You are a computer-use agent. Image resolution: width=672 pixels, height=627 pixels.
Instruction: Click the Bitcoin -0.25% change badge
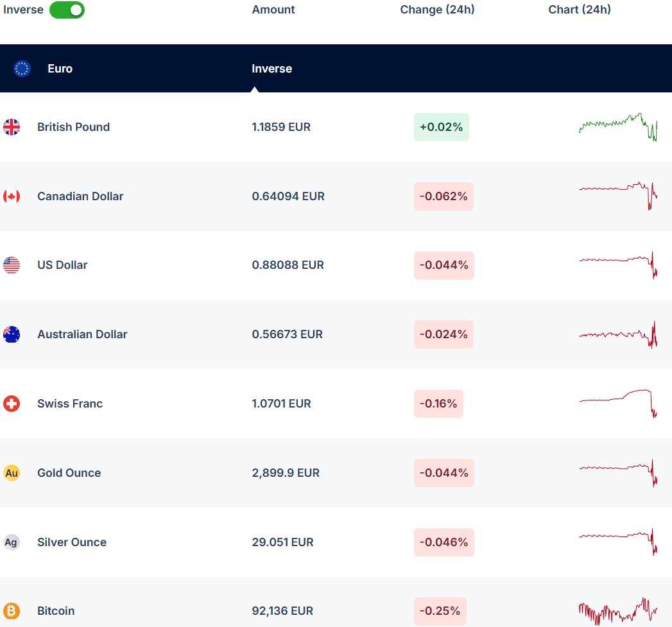[x=440, y=611]
